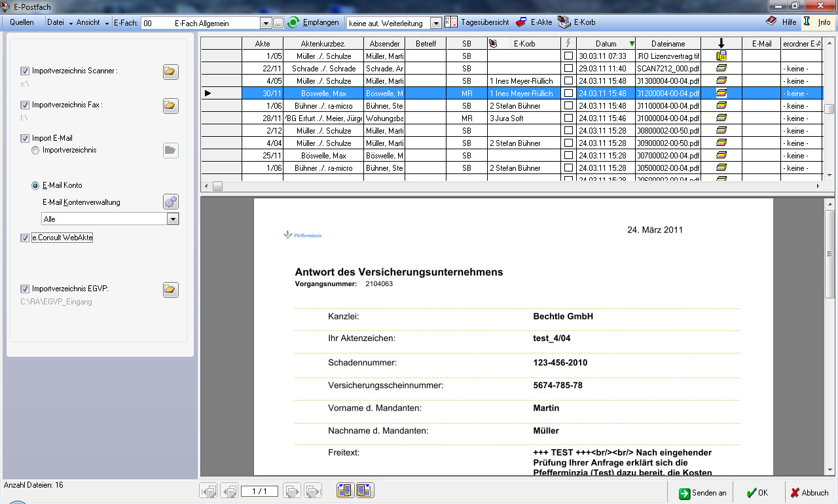Open the E-Korb basket icon
The image size is (838, 504).
[x=563, y=22]
